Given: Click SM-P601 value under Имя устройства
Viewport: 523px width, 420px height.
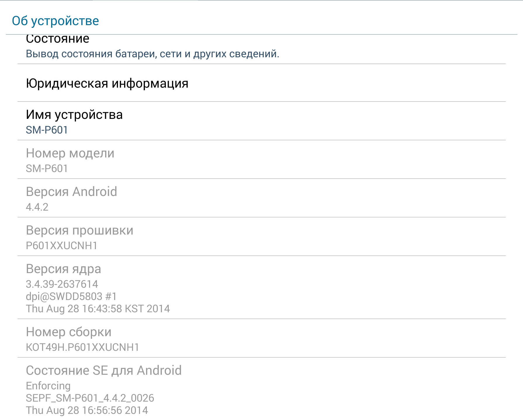Looking at the screenshot, I should [x=47, y=130].
